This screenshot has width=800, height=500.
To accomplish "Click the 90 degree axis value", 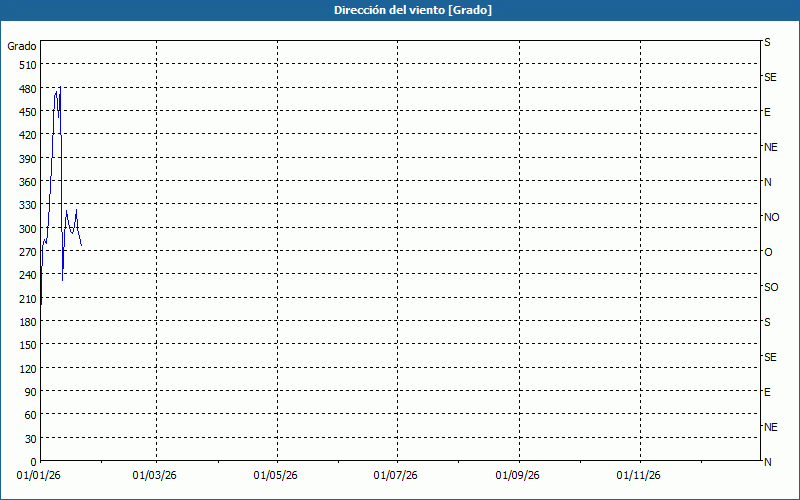I will [x=30, y=392].
